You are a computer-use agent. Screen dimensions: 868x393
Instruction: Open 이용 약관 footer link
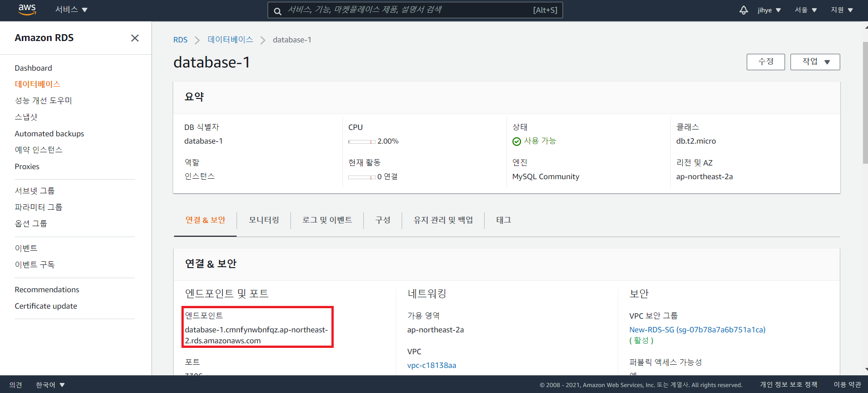(x=847, y=385)
